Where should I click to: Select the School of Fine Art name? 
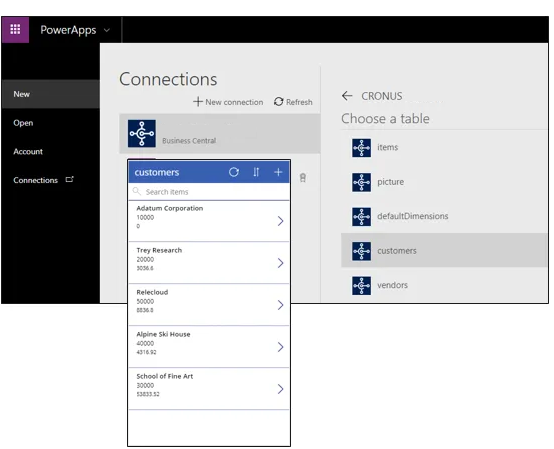coord(165,376)
